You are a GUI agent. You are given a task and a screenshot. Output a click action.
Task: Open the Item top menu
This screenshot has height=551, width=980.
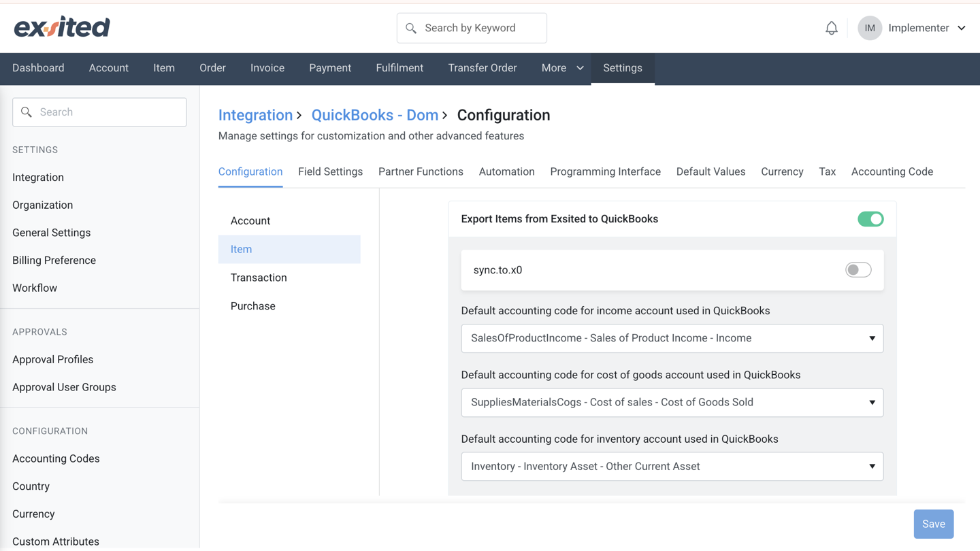[x=164, y=68]
